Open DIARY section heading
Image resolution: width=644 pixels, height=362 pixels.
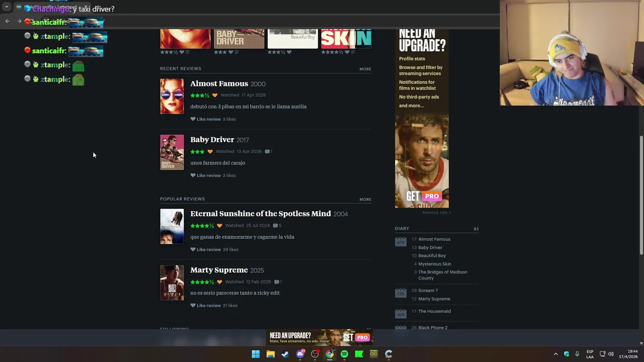coord(402,229)
